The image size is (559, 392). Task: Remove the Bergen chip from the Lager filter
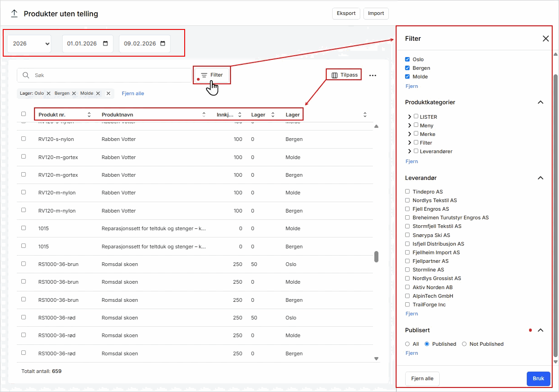coord(74,93)
